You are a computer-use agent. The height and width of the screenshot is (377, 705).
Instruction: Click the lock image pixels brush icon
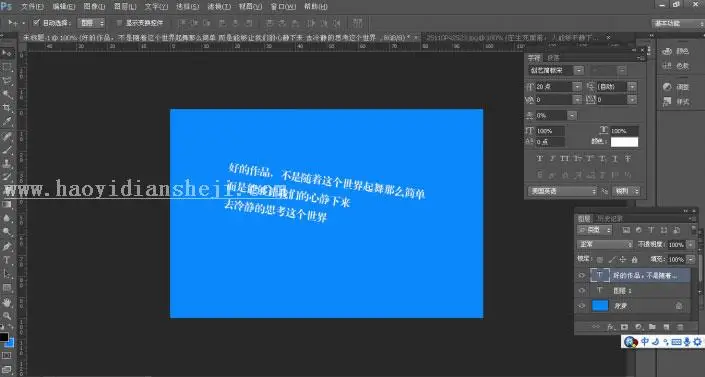tap(611, 260)
